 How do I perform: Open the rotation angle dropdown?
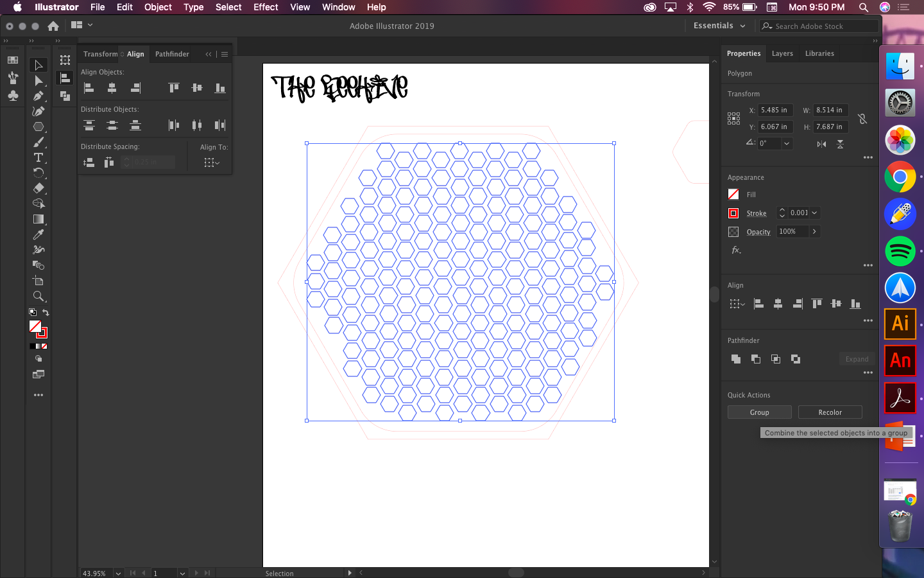tap(787, 143)
